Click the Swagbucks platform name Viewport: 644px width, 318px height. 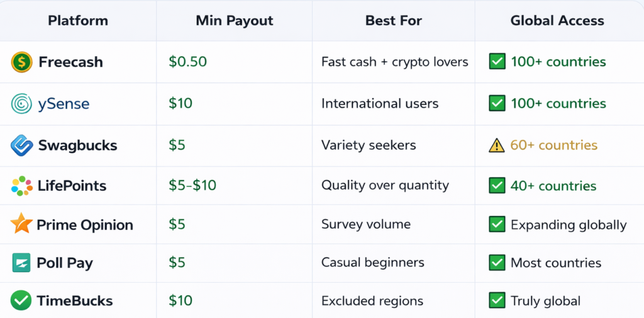(77, 145)
